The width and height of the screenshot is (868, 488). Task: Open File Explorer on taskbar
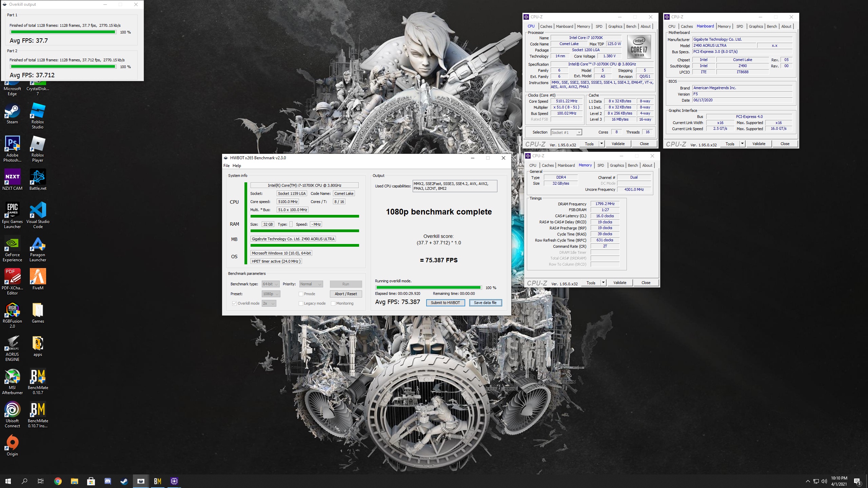[75, 481]
